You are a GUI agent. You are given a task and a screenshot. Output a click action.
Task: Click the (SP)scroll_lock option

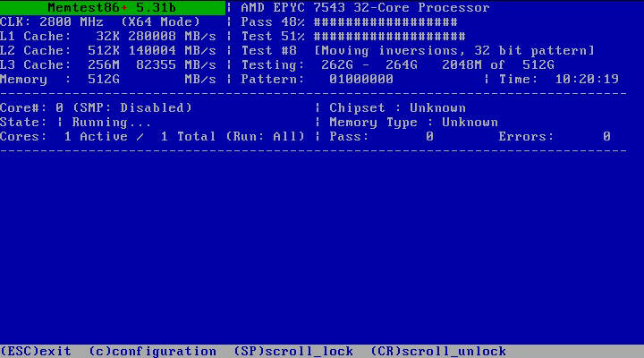(293, 352)
